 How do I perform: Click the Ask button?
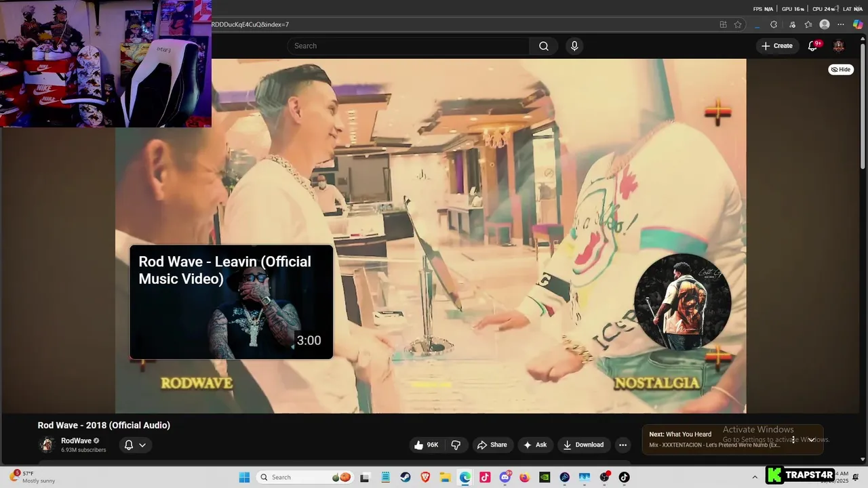click(534, 445)
